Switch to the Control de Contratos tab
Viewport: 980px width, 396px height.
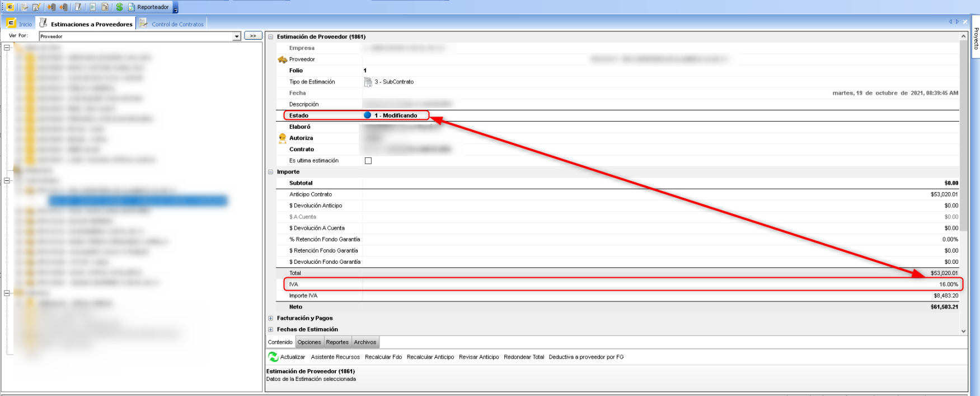tap(177, 24)
